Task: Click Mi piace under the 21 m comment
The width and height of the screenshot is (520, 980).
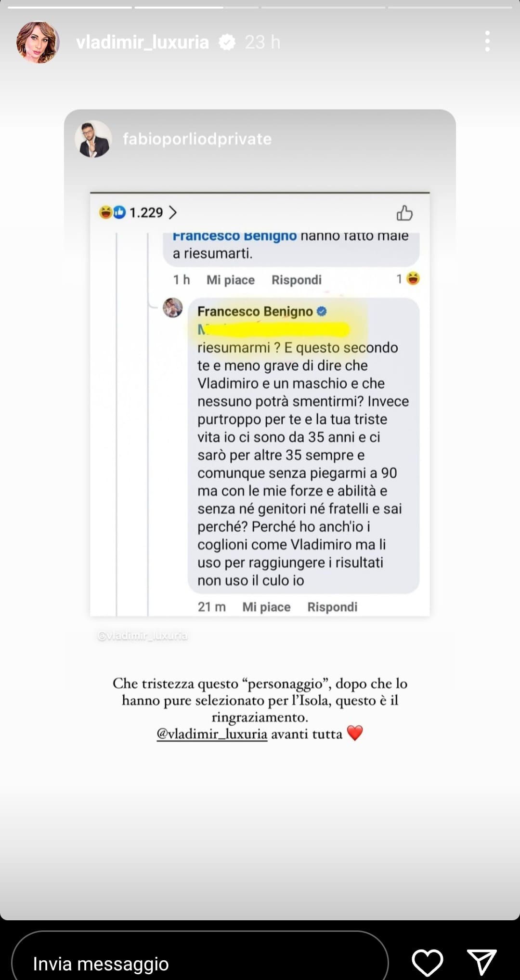Action: [x=266, y=607]
